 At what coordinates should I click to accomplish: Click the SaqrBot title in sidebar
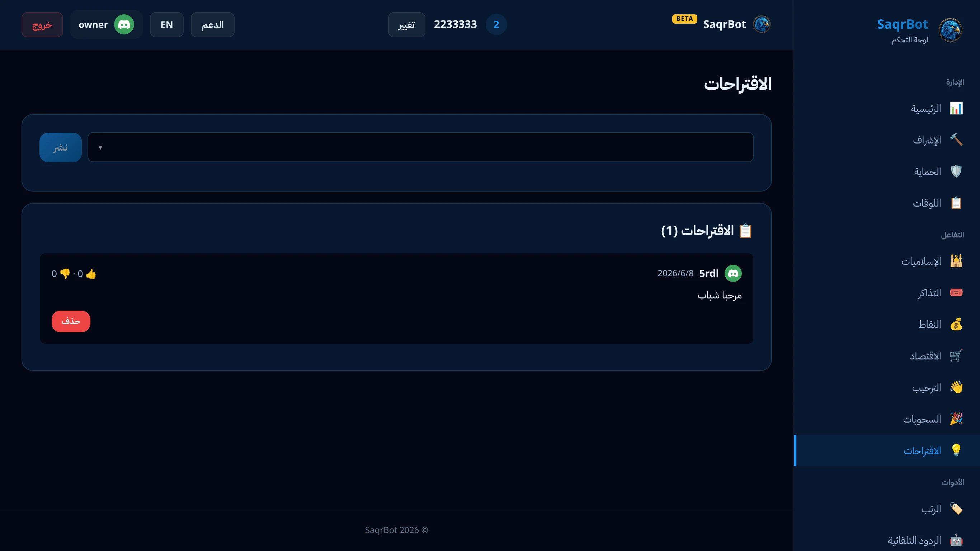(x=903, y=24)
